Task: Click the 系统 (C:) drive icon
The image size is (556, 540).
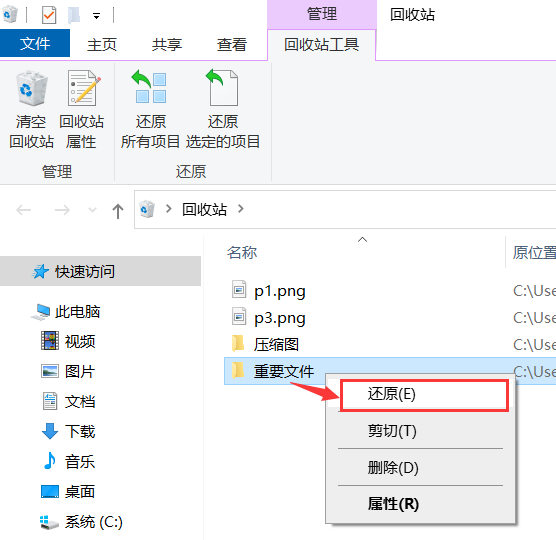Action: coord(49,523)
